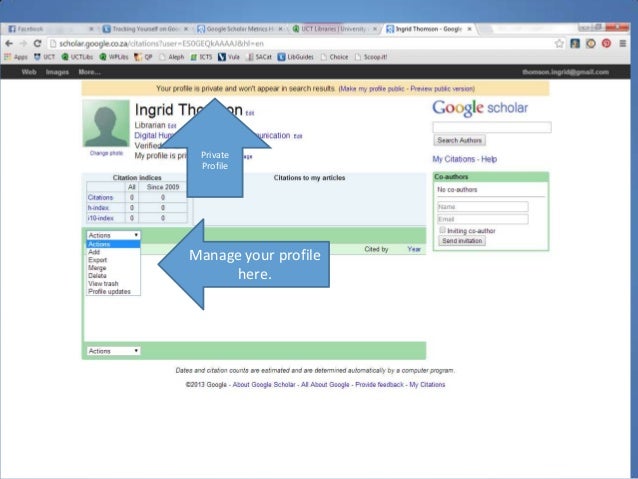Open the More... menu in Google bar

pos(90,72)
